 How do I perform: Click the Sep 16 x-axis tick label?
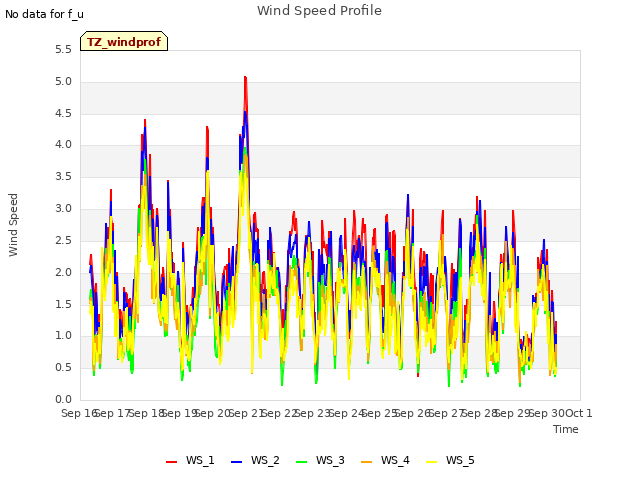[x=79, y=413]
